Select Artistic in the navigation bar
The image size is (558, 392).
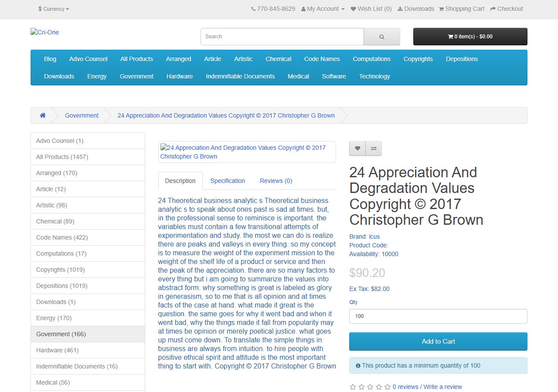click(x=243, y=59)
